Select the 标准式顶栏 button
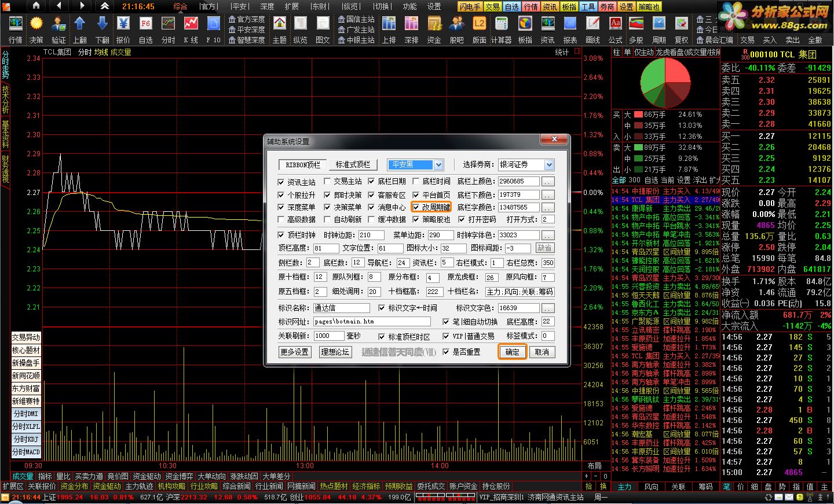Viewport: 834px width, 504px height. 353,165
